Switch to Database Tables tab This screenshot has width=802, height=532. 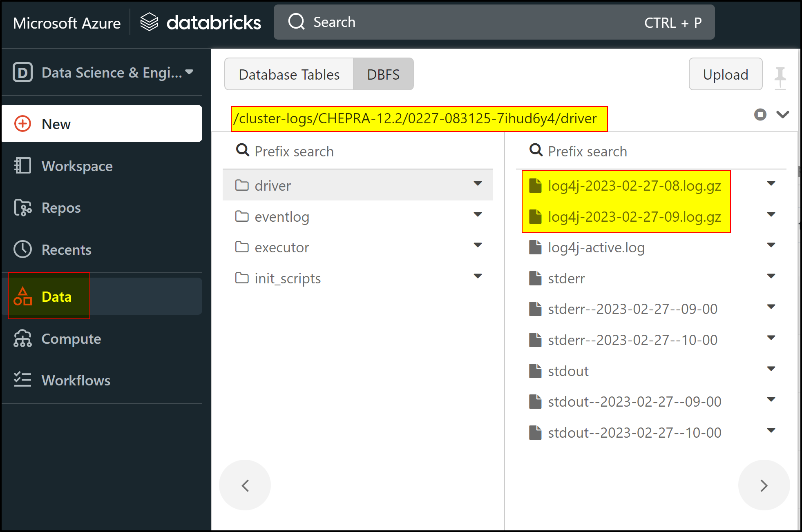pyautogui.click(x=289, y=74)
